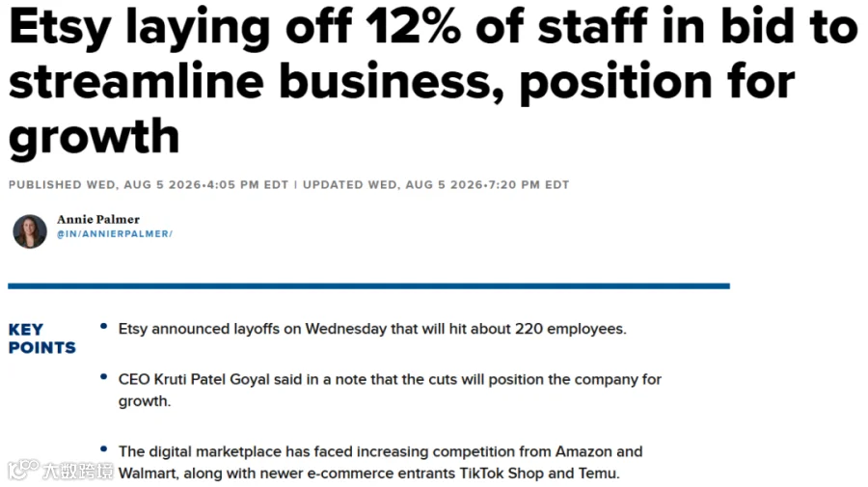The image size is (868, 487).
Task: Click the 大数跨境 watermark text
Action: click(x=78, y=471)
